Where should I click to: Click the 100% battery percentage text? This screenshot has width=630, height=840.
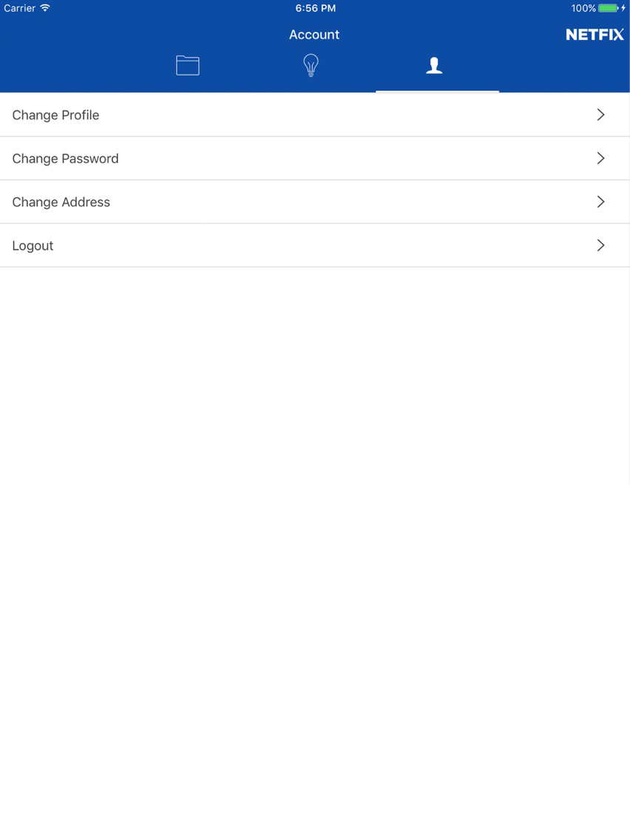click(583, 8)
